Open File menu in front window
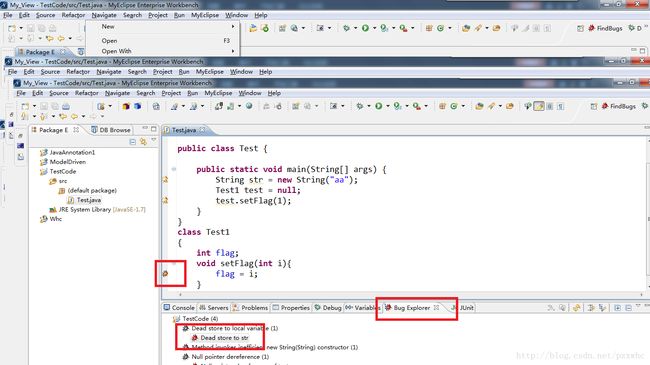Image resolution: width=650 pixels, height=365 pixels. pos(21,93)
